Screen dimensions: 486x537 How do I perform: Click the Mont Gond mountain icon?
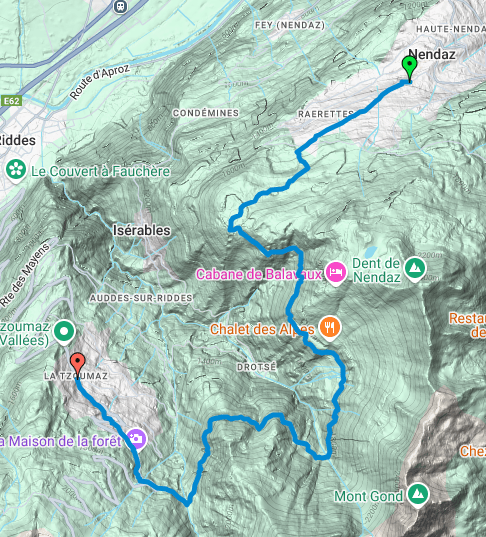[x=418, y=495]
